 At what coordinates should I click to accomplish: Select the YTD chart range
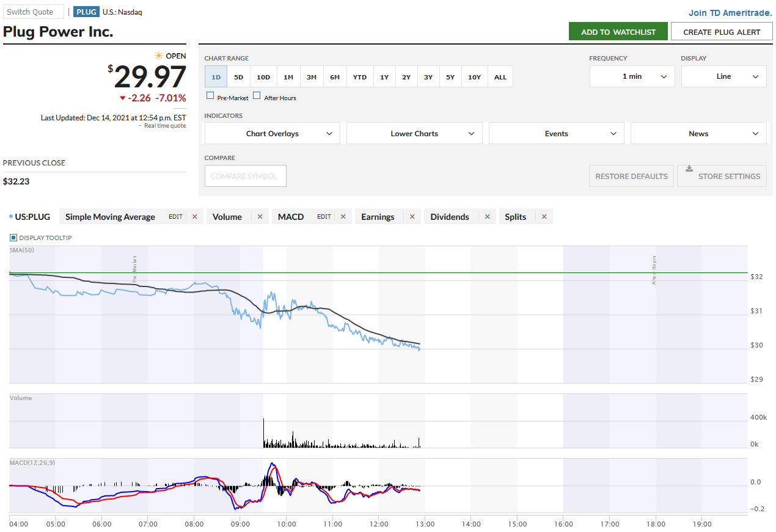[360, 77]
